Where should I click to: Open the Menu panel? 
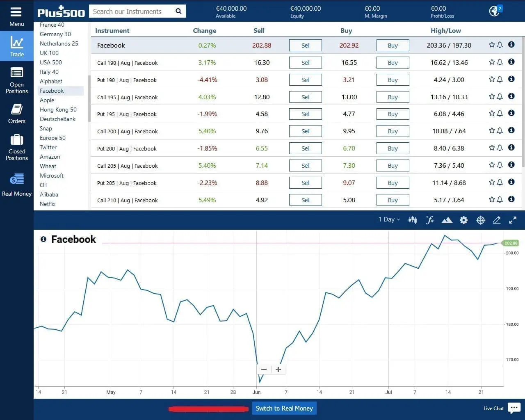[x=16, y=14]
